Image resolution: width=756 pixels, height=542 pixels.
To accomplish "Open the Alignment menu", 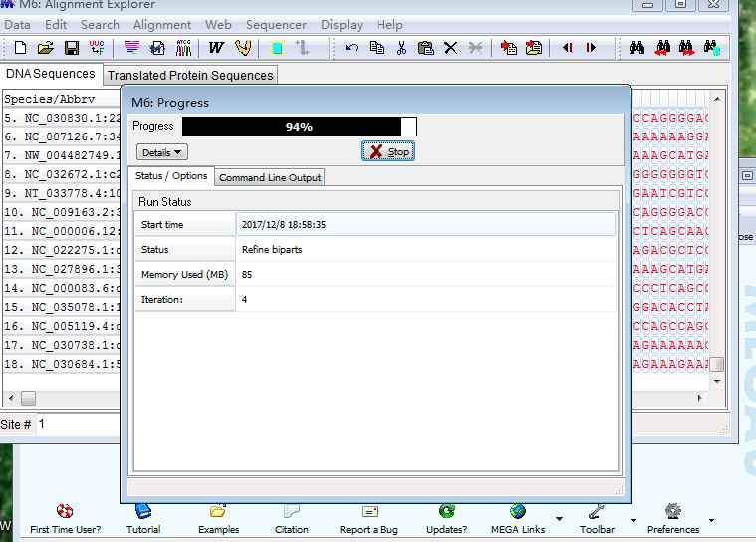I will 162,25.
